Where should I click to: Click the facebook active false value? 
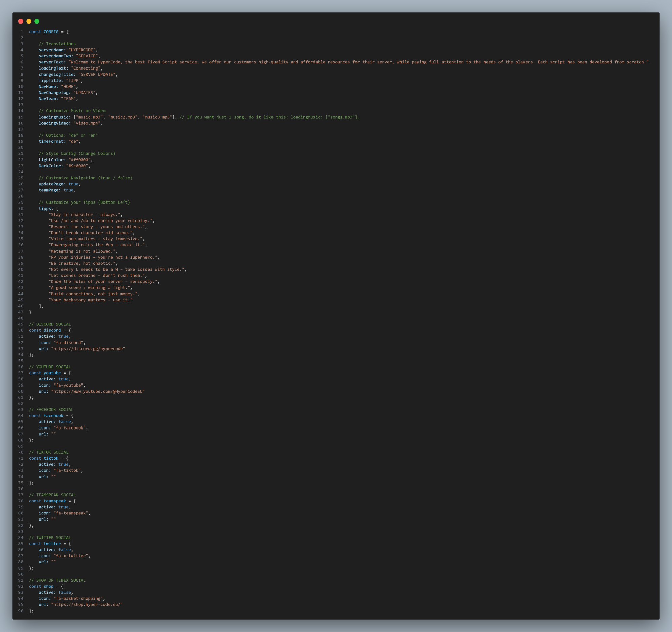click(65, 422)
